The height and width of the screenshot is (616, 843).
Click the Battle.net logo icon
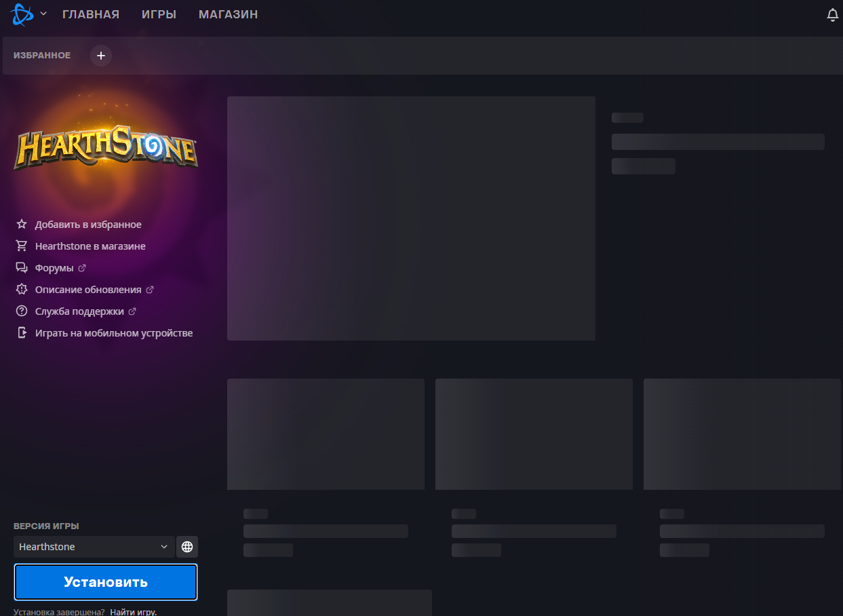coord(22,14)
